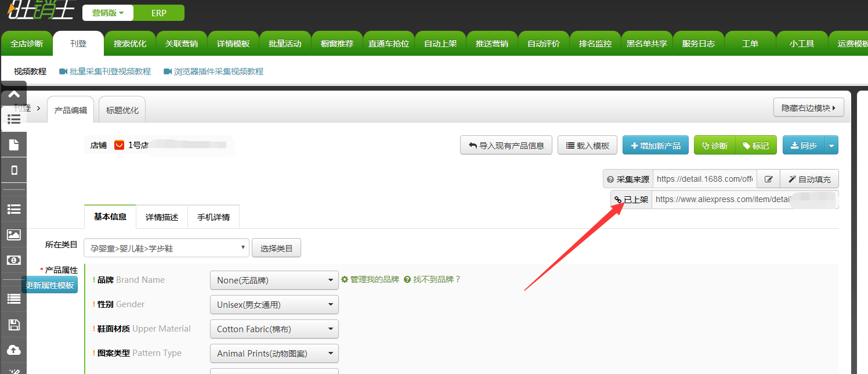Open the camera icon batch collection video tutorial
The image size is (868, 374).
[105, 71]
